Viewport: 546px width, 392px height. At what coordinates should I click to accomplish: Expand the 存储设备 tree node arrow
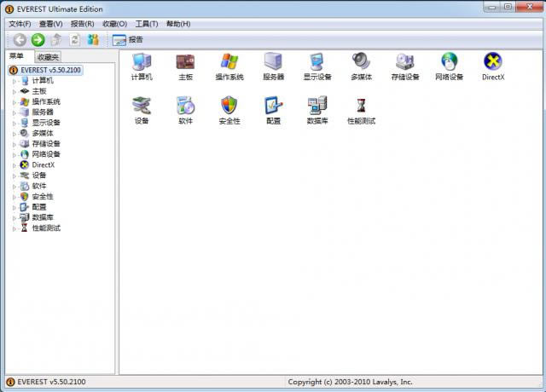coord(15,144)
